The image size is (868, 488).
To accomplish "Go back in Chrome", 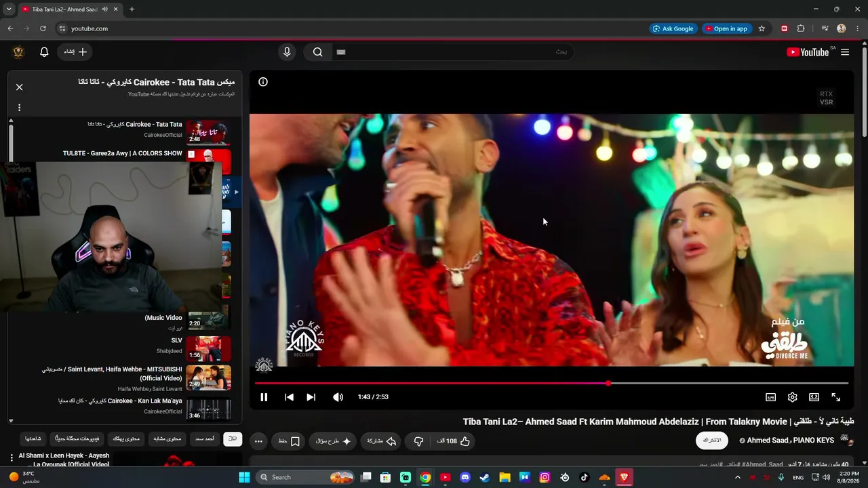I will coord(10,28).
